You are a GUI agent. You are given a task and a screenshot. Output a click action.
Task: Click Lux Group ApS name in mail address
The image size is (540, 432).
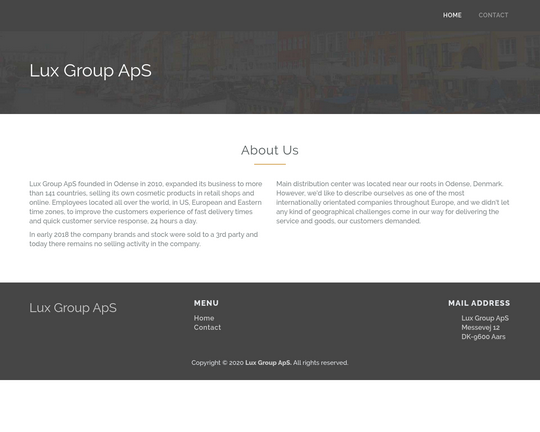pyautogui.click(x=485, y=318)
